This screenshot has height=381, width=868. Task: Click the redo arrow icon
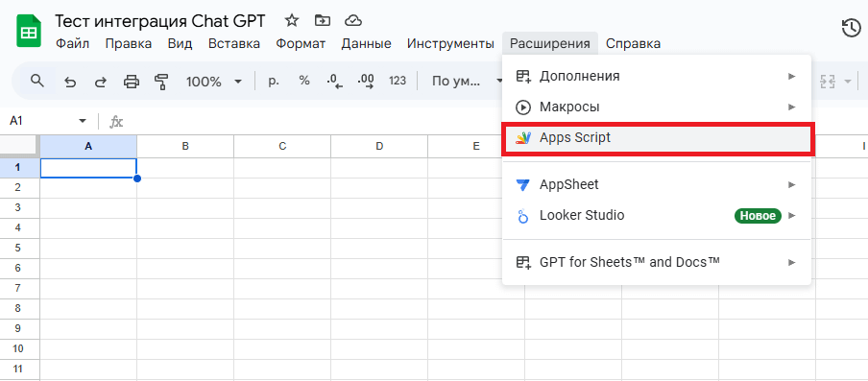tap(100, 82)
